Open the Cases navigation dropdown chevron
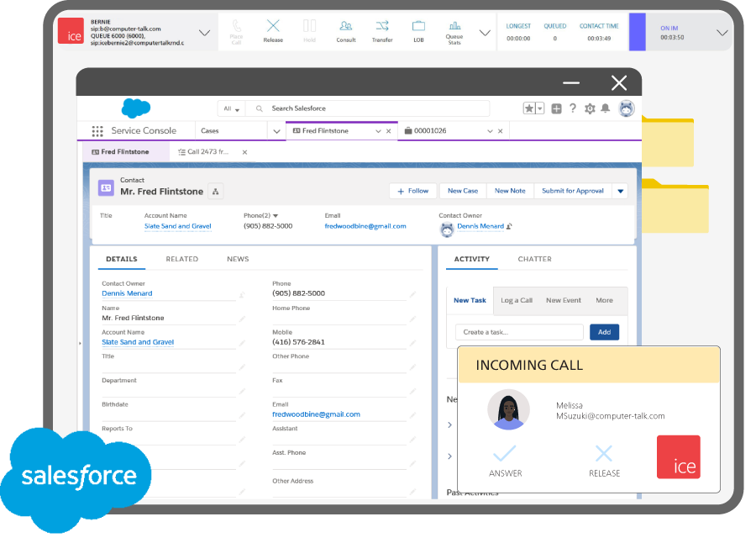The height and width of the screenshot is (543, 756). [x=276, y=131]
